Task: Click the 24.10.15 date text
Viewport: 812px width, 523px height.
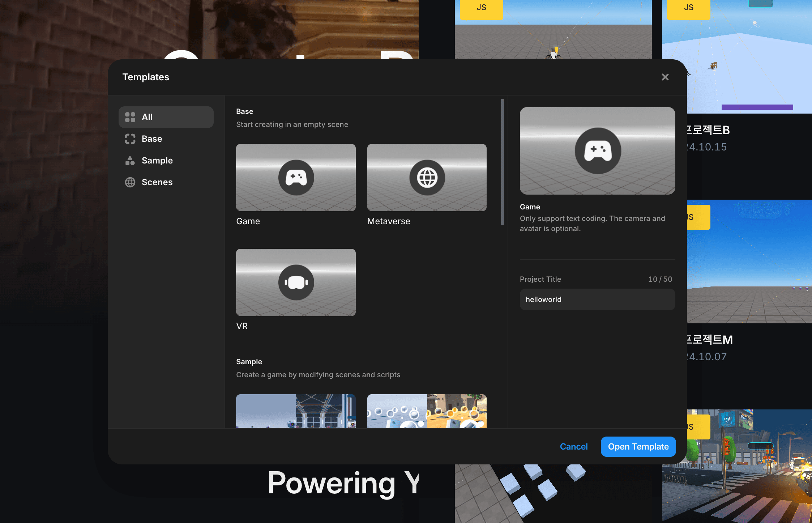Action: pyautogui.click(x=707, y=147)
